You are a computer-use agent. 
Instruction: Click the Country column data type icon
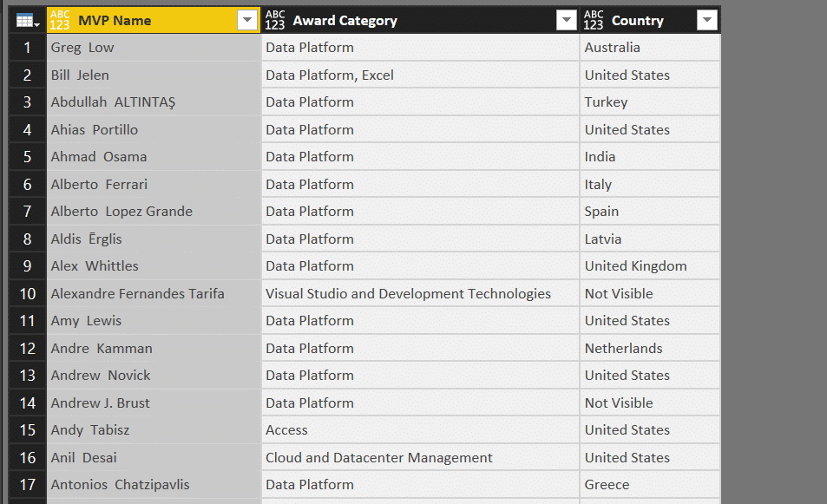594,20
